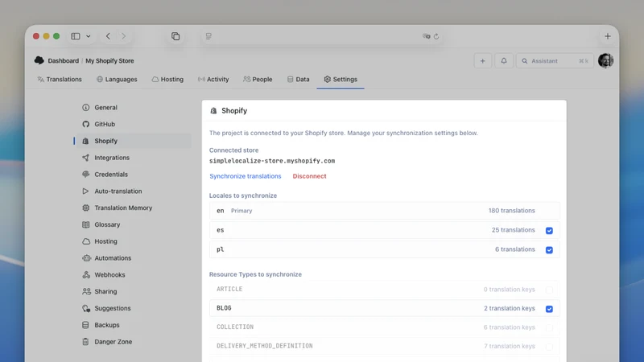
Task: Open a new browser tab with plus
Action: [x=608, y=36]
